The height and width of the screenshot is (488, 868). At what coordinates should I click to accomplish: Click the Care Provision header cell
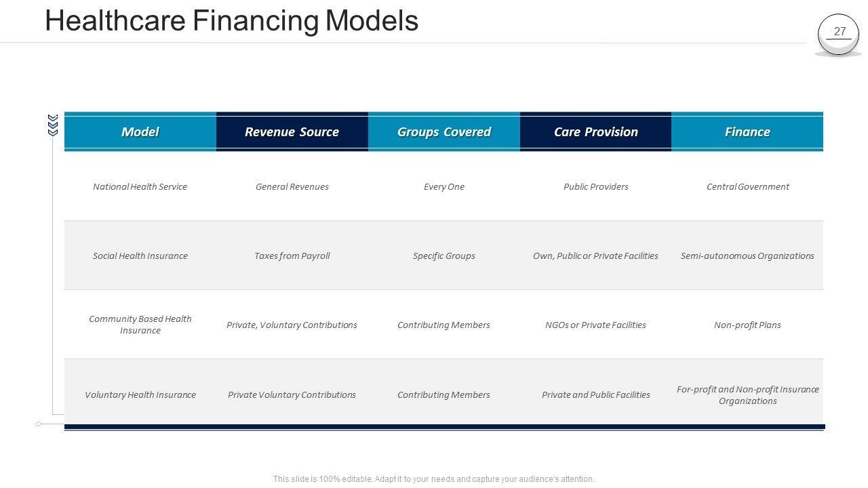tap(595, 132)
